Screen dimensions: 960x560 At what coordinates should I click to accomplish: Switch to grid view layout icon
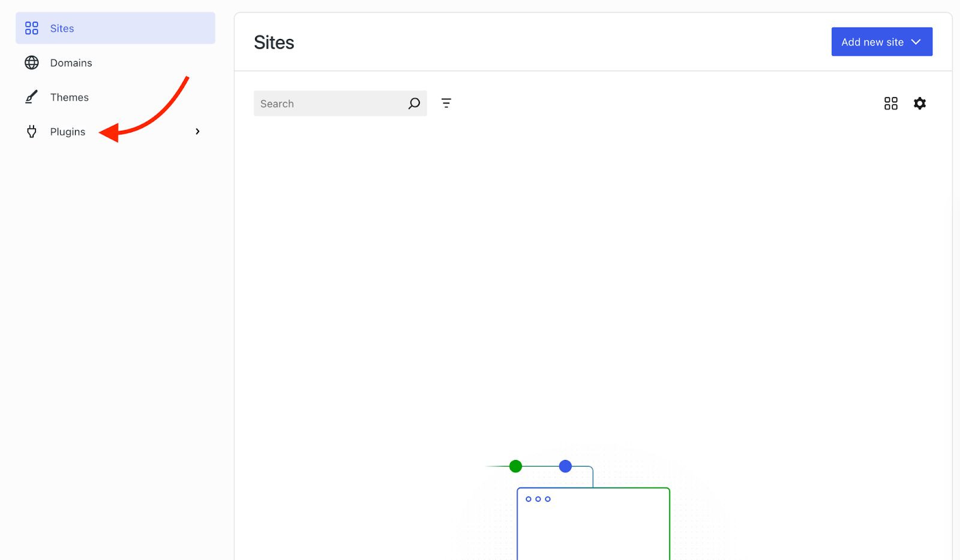(890, 103)
